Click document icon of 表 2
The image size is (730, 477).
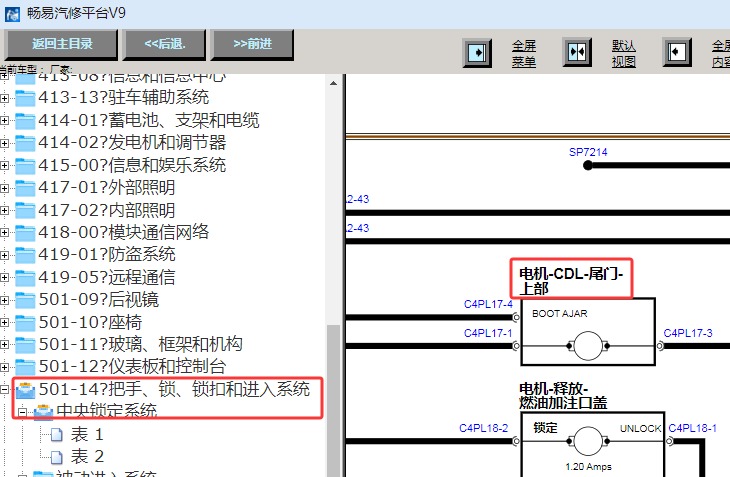pos(57,457)
